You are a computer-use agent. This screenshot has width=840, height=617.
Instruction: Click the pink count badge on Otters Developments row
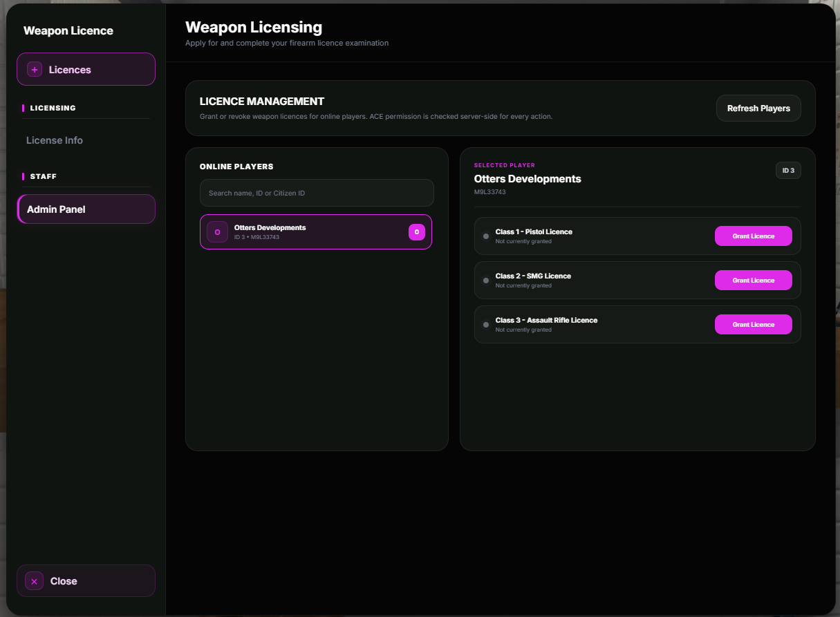coord(417,232)
